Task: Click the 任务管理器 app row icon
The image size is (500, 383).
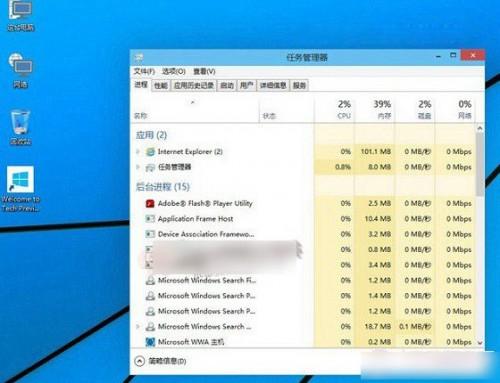Action: pyautogui.click(x=150, y=167)
